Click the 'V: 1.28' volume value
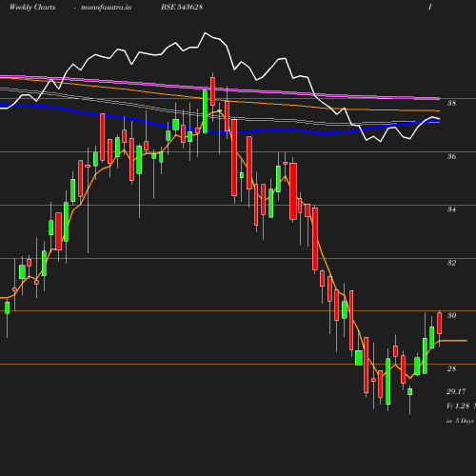 [458, 406]
